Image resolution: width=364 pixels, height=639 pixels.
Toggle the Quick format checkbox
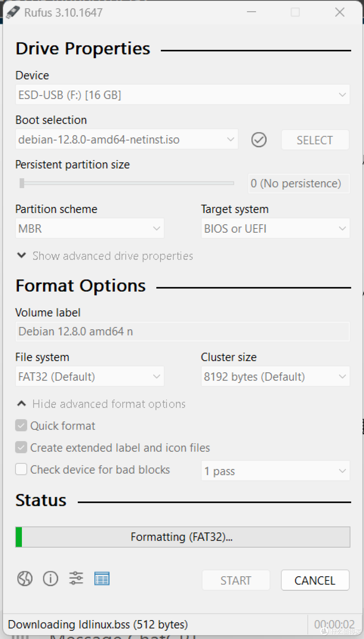click(21, 426)
